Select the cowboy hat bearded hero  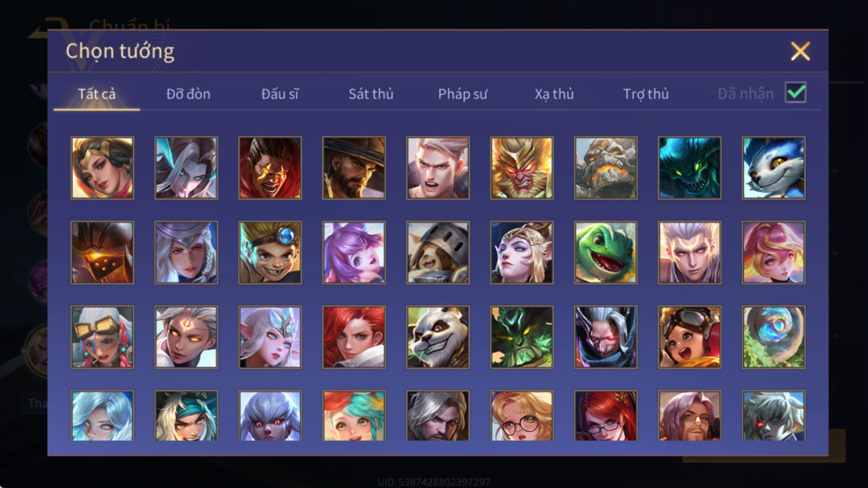tap(354, 168)
